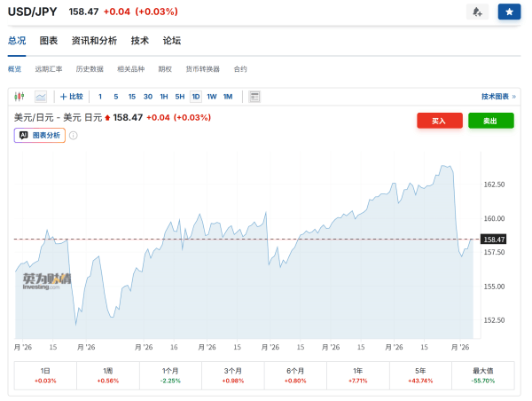Select the 5H timeframe

click(180, 97)
